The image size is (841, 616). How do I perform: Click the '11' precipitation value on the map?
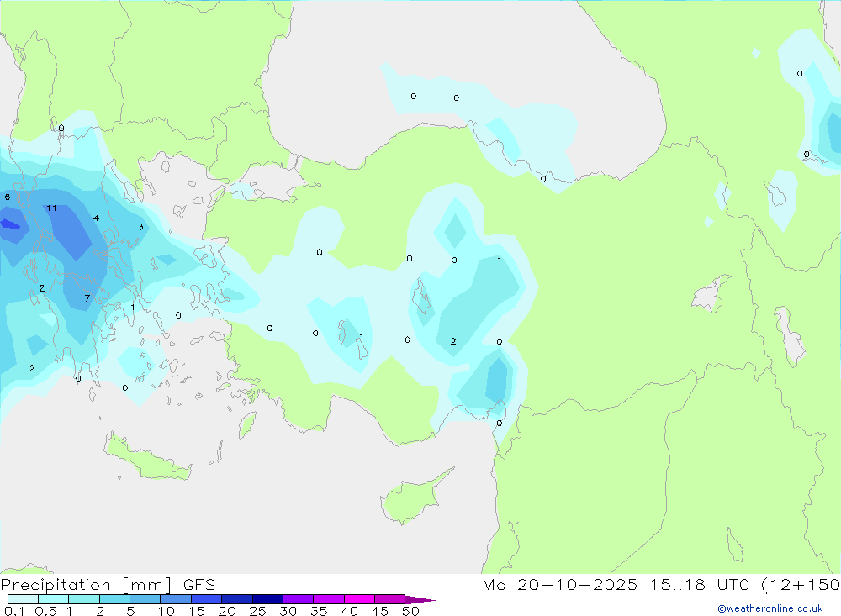(51, 208)
